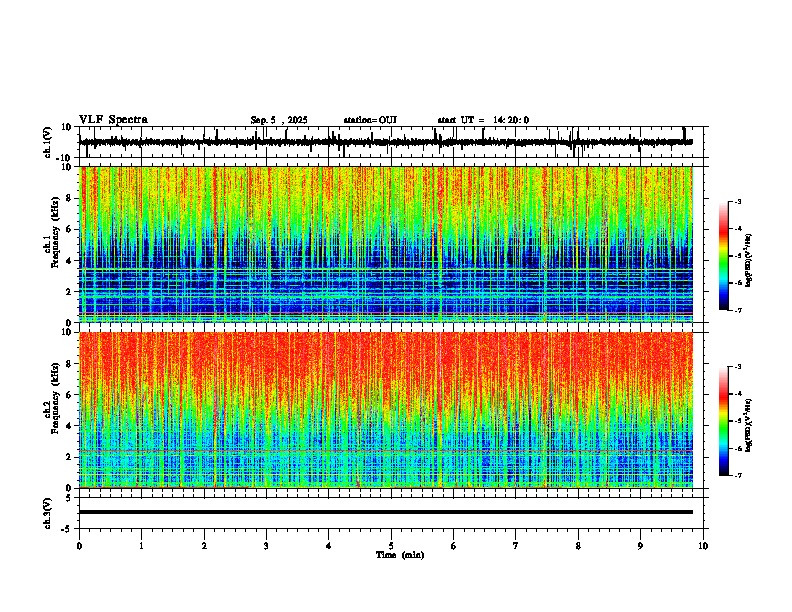Select the "start UT = 14:20:0" text
792x612 pixels.
click(x=483, y=120)
